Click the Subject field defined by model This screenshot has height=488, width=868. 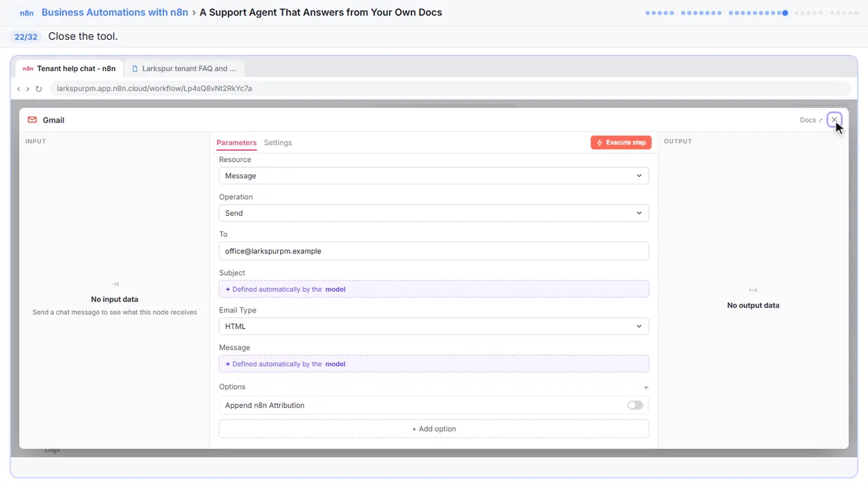point(433,289)
